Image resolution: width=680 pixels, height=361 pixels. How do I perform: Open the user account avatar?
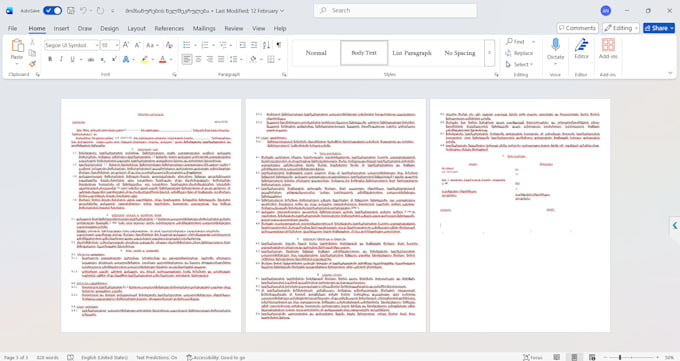click(606, 10)
